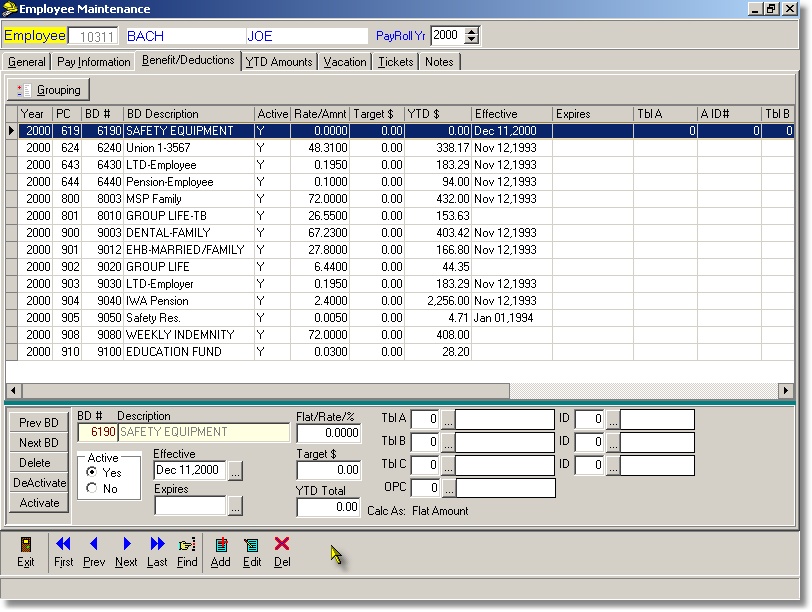Select the Active Yes radio button

point(92,472)
